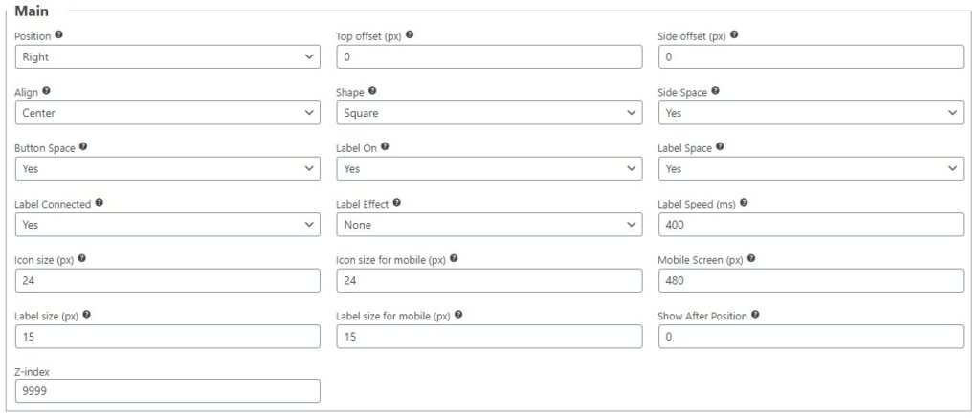This screenshot has height=418, width=980.
Task: Click the Show After Position help icon
Action: (756, 315)
